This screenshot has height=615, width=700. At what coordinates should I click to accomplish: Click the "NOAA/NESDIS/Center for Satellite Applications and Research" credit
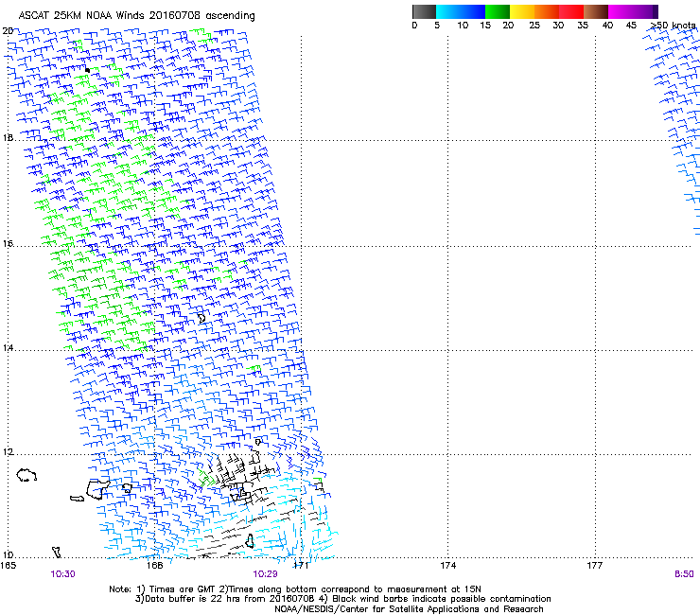tap(409, 609)
